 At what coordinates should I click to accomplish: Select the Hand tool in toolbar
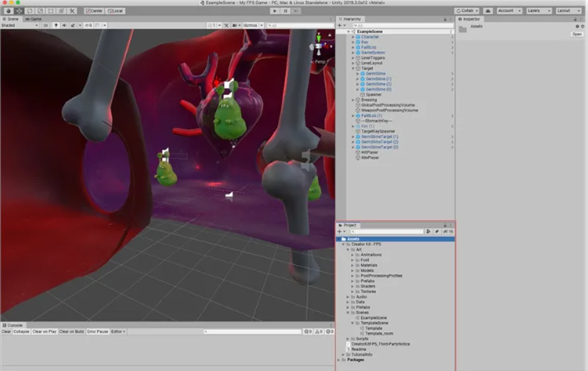point(8,11)
